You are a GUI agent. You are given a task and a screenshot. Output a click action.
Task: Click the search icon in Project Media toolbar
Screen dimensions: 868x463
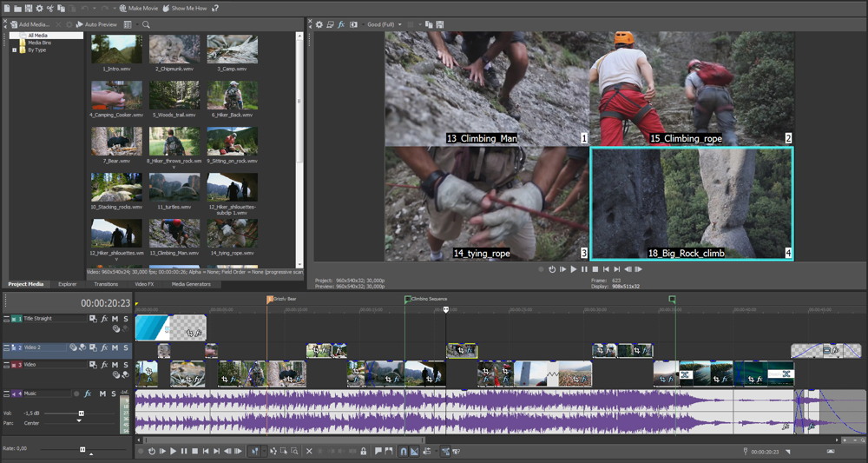[x=146, y=24]
